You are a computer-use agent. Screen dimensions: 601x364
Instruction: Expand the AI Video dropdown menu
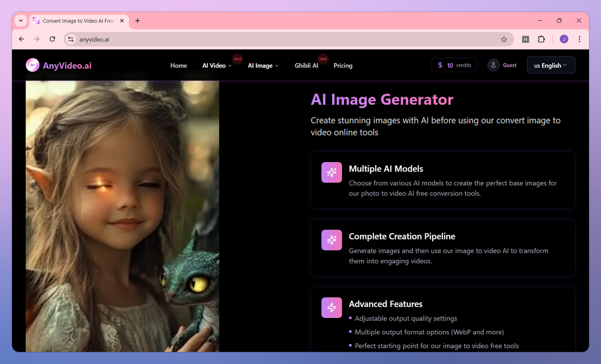point(217,66)
